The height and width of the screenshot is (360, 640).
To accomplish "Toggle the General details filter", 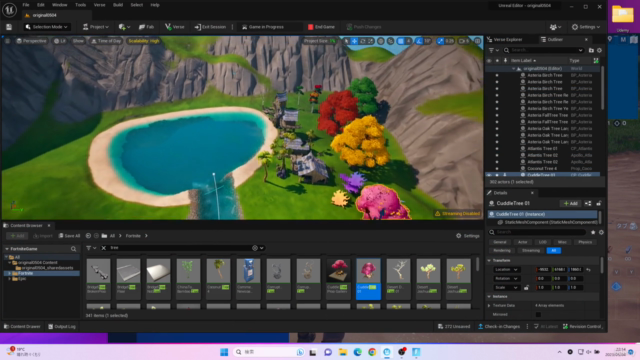I will [500, 242].
